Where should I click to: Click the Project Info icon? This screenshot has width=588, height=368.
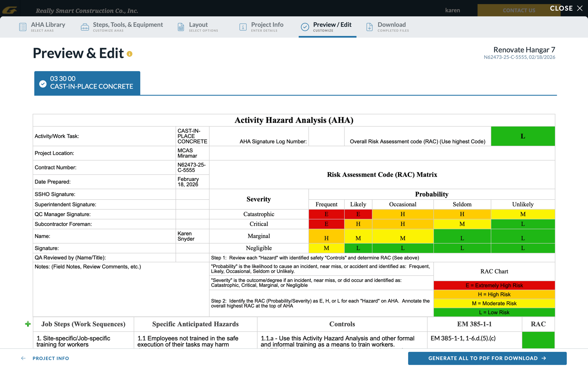[x=243, y=27]
